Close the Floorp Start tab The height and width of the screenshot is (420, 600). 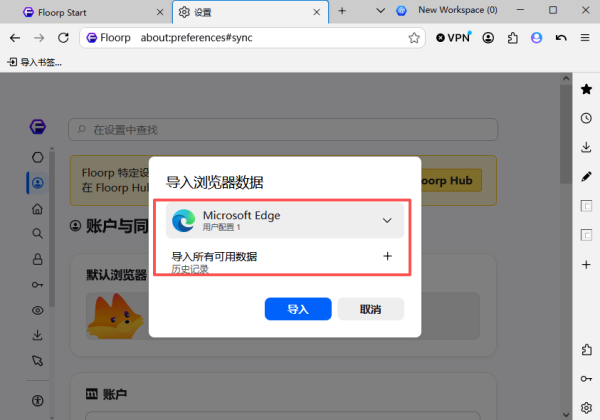coord(160,12)
